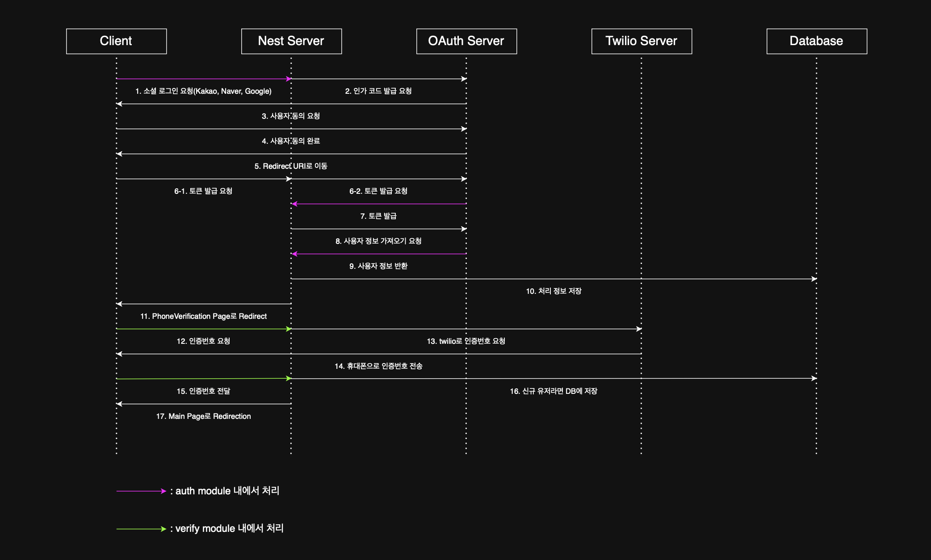Click the magenta auth module legend arrow
Image resolution: width=931 pixels, height=560 pixels.
(x=141, y=491)
